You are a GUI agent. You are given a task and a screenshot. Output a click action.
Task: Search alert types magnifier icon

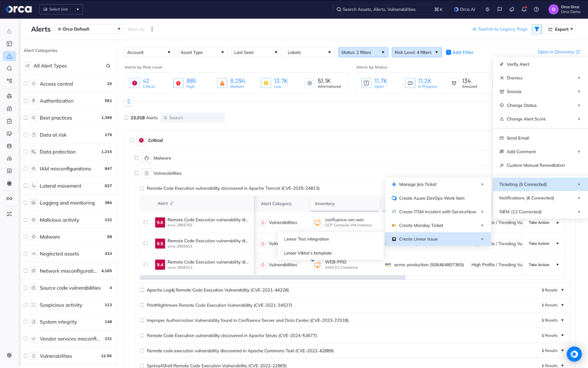pyautogui.click(x=108, y=66)
